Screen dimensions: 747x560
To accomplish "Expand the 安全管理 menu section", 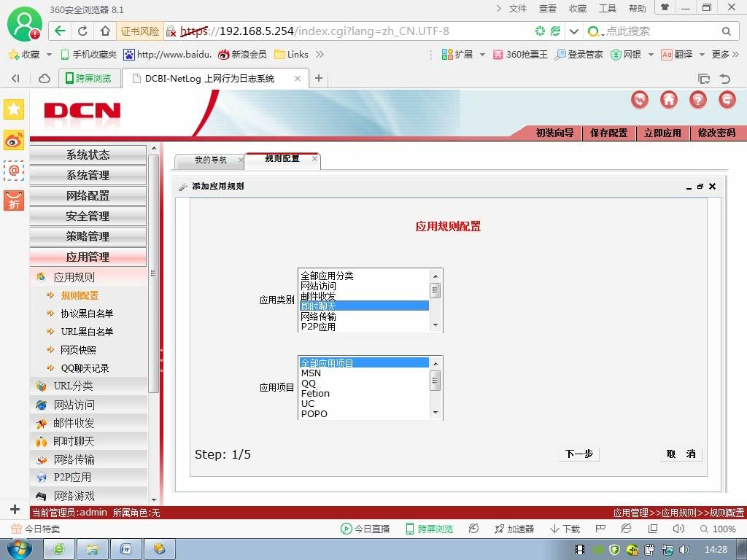I will (x=88, y=216).
